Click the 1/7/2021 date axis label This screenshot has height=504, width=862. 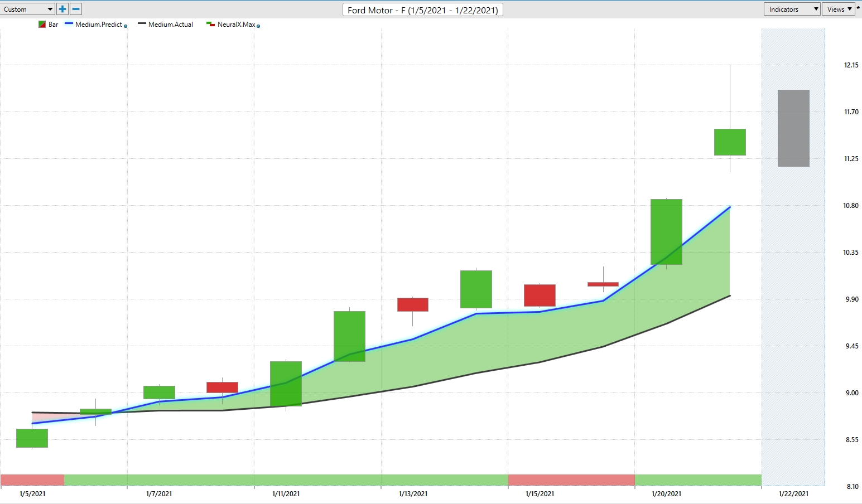159,494
